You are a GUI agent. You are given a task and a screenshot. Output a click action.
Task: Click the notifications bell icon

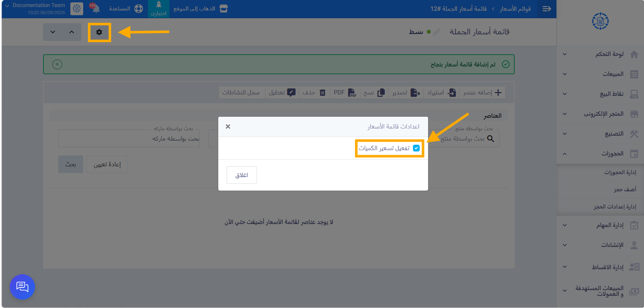(x=96, y=8)
